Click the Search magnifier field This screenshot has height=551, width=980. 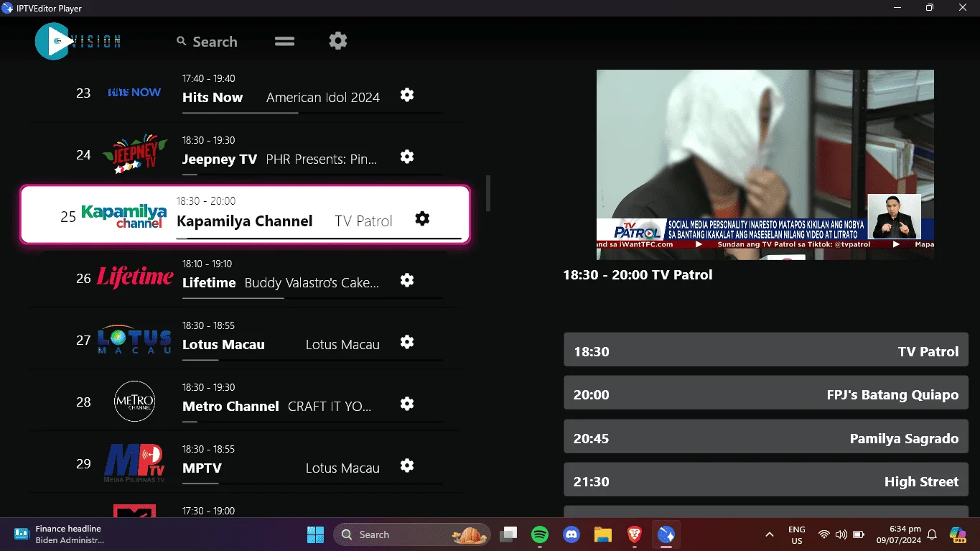(x=207, y=42)
